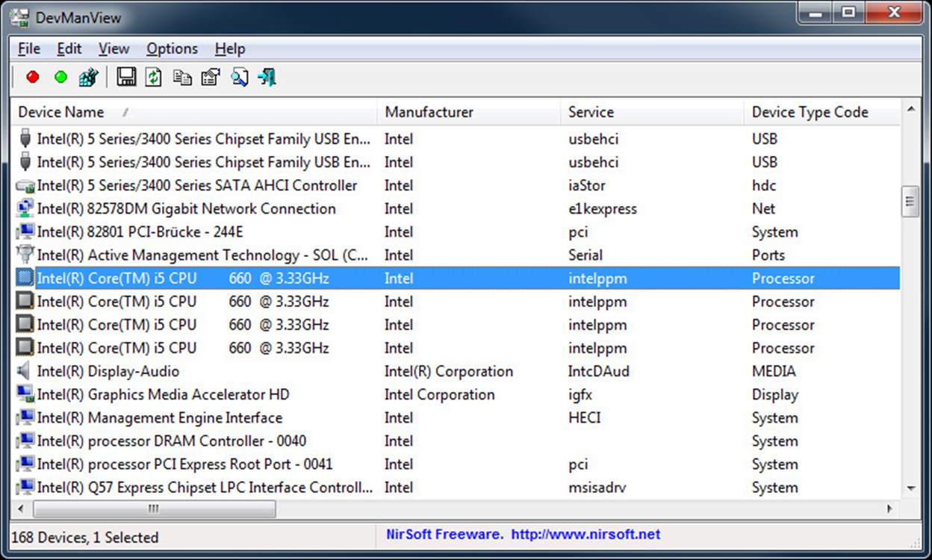Click the network icon of 82578DM Gigabit row
Viewport: 932px width, 560px height.
25,209
